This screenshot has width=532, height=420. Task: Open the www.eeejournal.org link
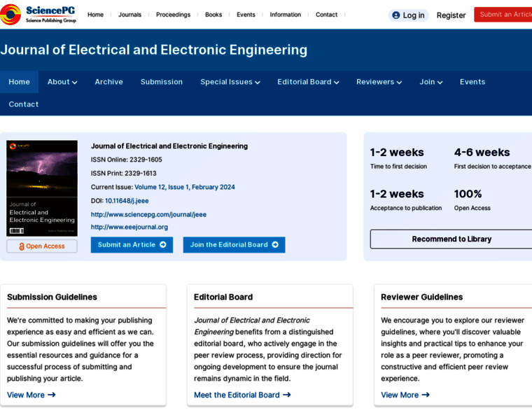[x=129, y=227]
